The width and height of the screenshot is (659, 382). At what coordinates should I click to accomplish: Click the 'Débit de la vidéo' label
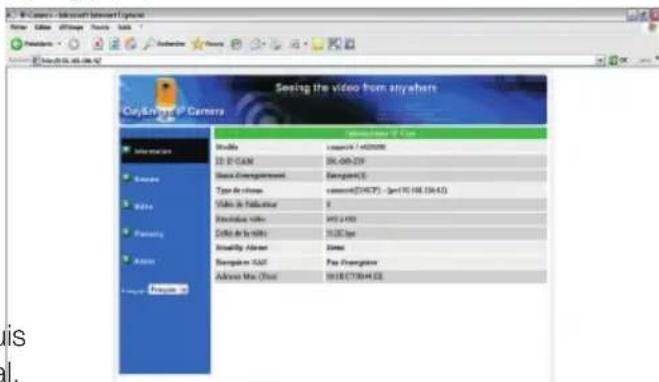pyautogui.click(x=241, y=233)
